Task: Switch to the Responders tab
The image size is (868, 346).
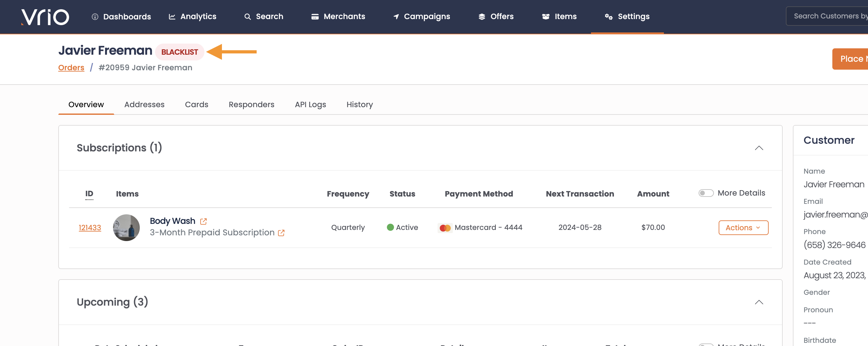Action: click(x=251, y=105)
